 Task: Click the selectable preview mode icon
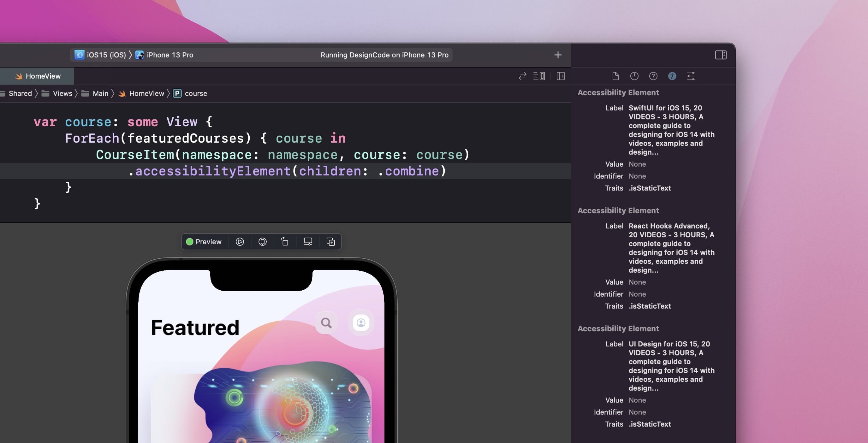pos(262,242)
